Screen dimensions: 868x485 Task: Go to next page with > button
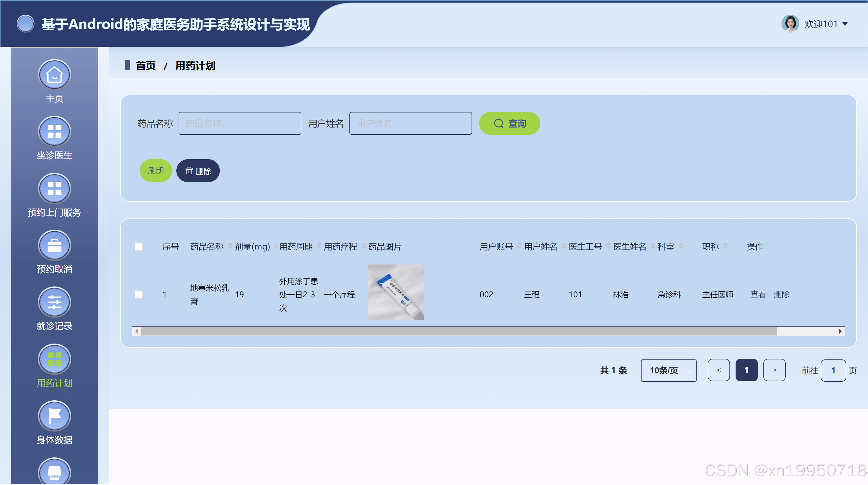tap(774, 370)
